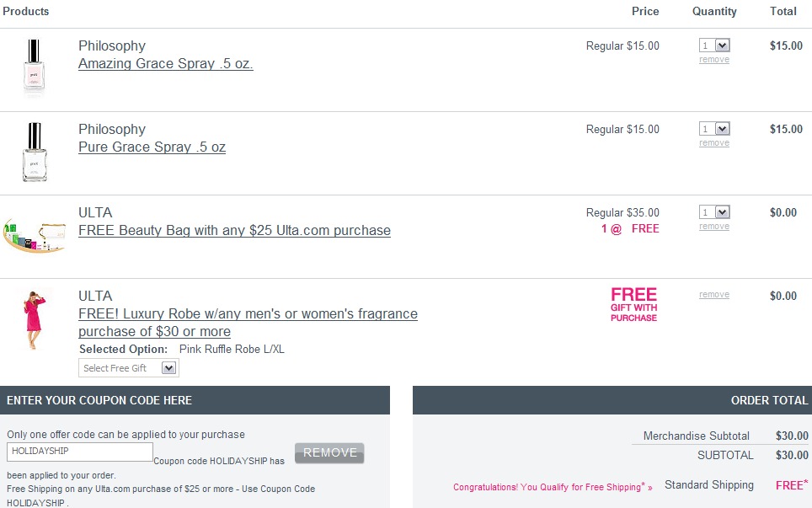Image resolution: width=812 pixels, height=508 pixels.
Task: Click the pink Luxury Robe product image
Action: click(x=34, y=318)
